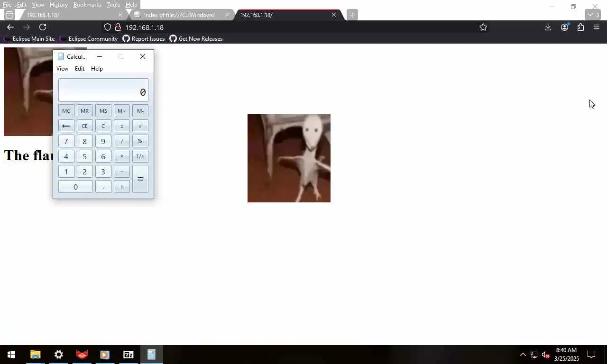The height and width of the screenshot is (364, 607).
Task: Click the M+ button
Action: pyautogui.click(x=121, y=111)
